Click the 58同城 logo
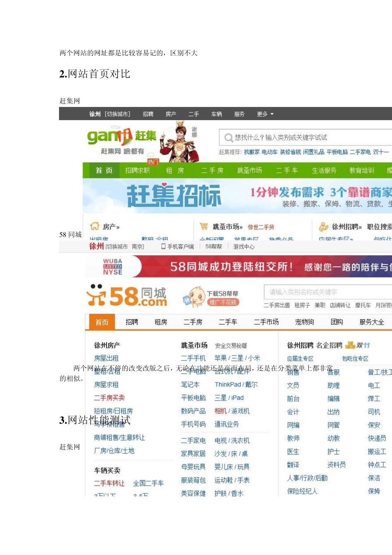Screen dimensions: 392x555 126,296
